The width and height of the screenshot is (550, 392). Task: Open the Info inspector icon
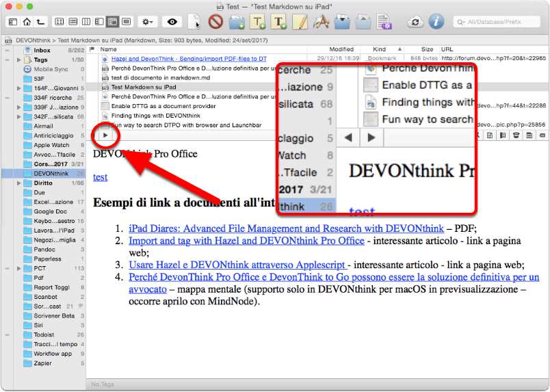436,22
